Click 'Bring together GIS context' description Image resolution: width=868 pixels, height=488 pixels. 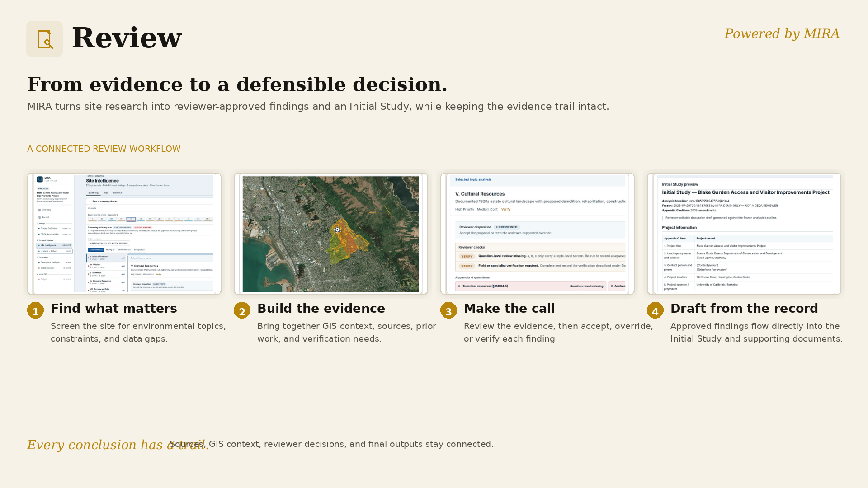(347, 333)
